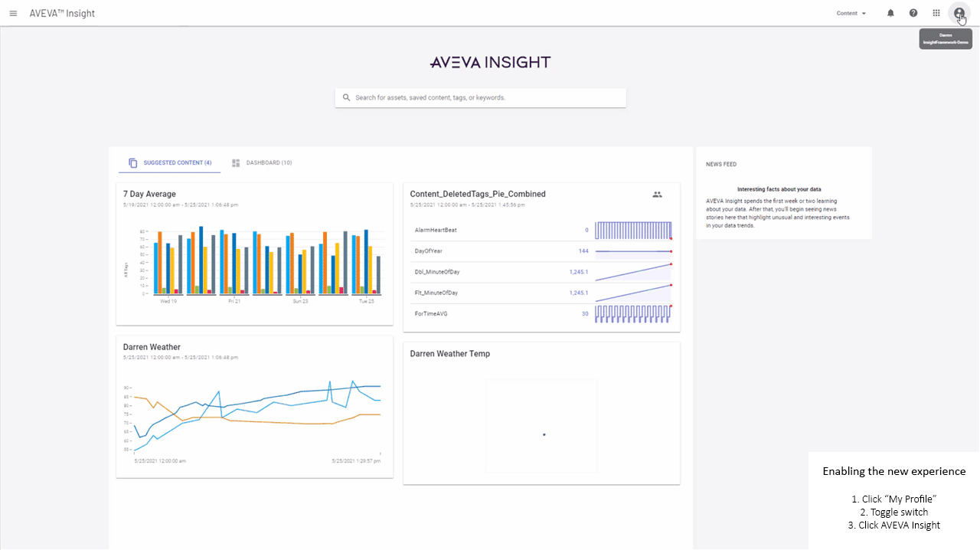Open the hamburger navigation menu
The width and height of the screenshot is (980, 550).
tap(13, 13)
